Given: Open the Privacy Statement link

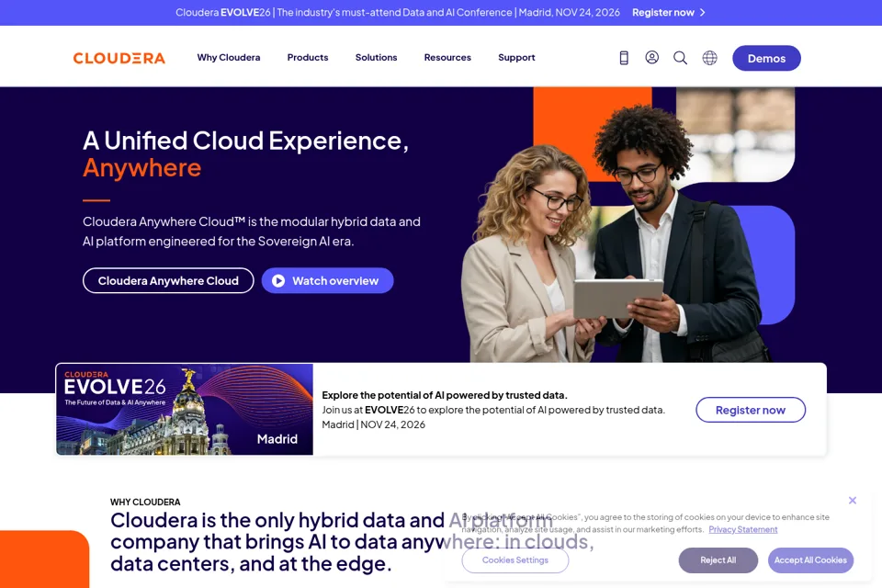Looking at the screenshot, I should pyautogui.click(x=743, y=529).
